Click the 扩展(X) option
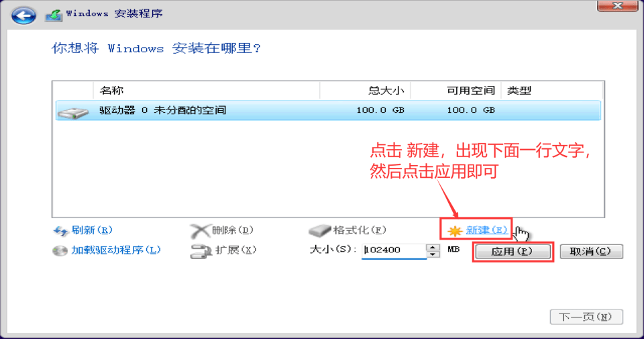 (235, 250)
